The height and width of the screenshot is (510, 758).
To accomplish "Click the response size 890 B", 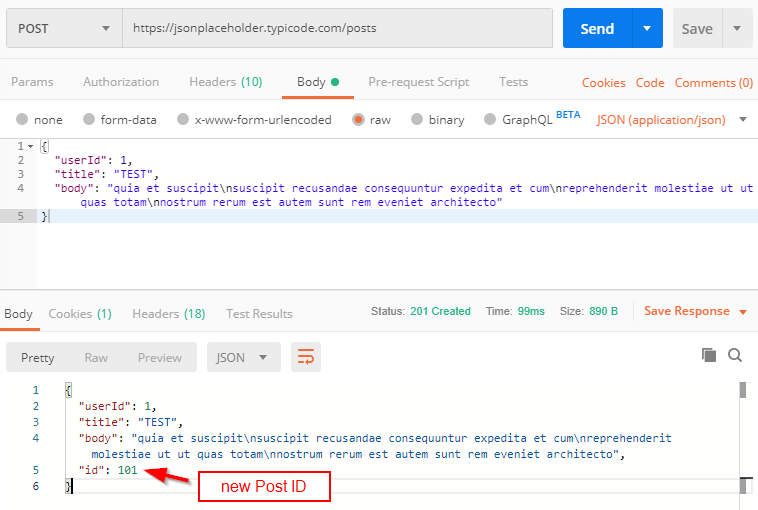I will (x=603, y=311).
